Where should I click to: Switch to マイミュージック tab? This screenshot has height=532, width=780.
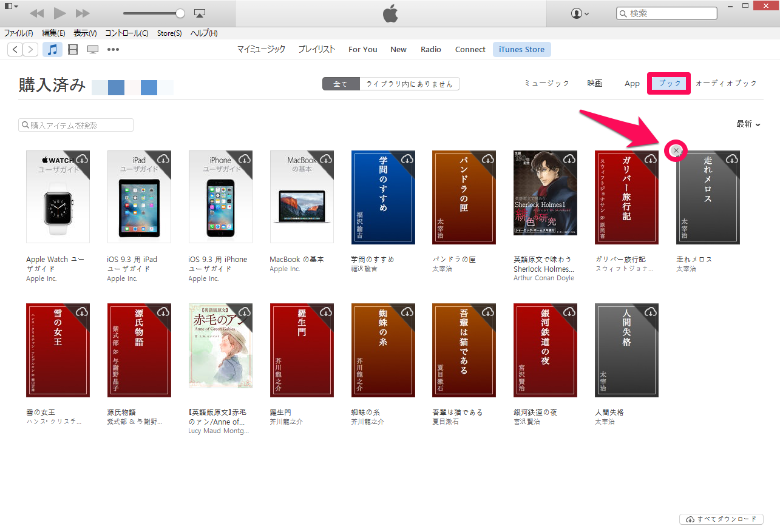tap(261, 50)
